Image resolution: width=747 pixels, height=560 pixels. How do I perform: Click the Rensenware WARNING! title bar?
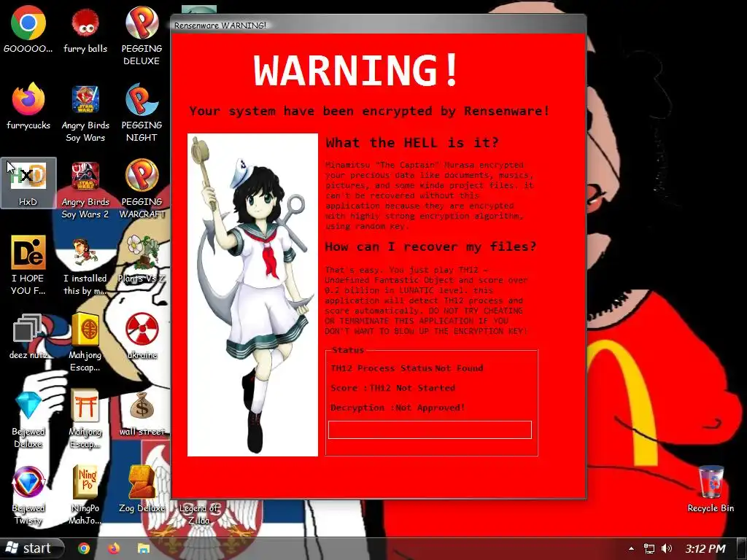pos(379,25)
